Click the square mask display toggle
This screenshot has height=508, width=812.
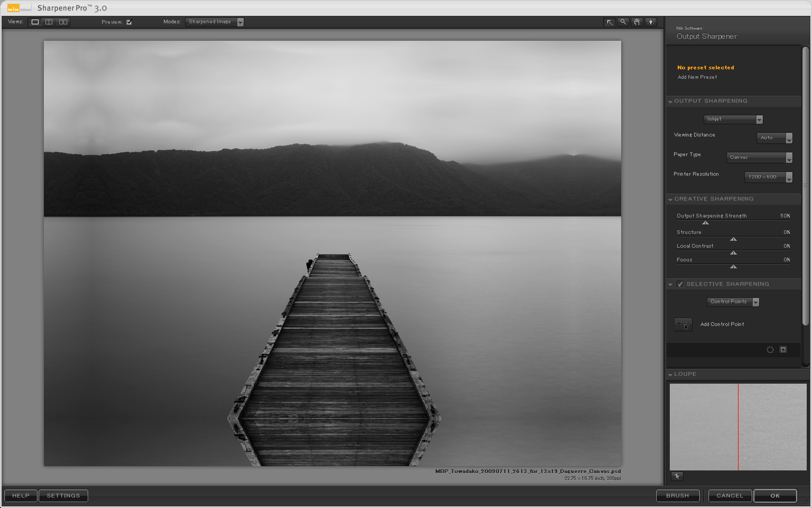(783, 350)
